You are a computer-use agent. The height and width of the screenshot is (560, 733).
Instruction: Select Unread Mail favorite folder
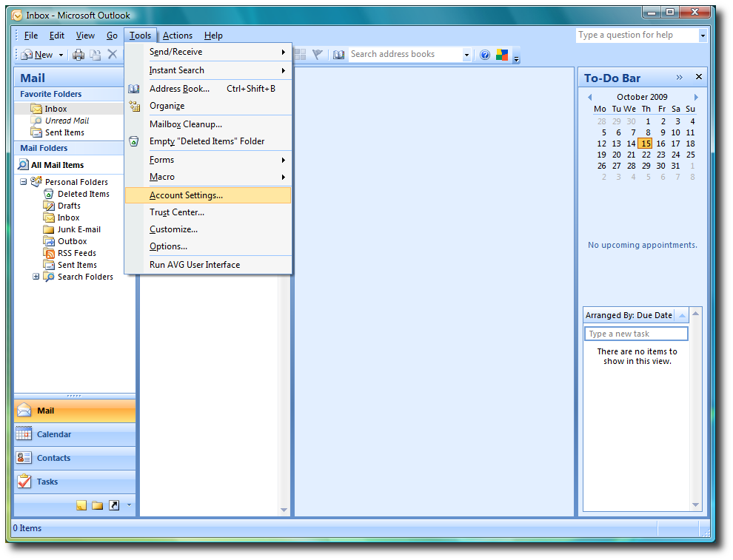pyautogui.click(x=67, y=121)
